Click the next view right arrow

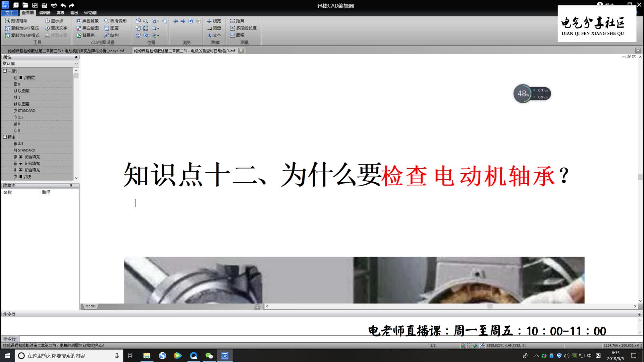[183, 21]
